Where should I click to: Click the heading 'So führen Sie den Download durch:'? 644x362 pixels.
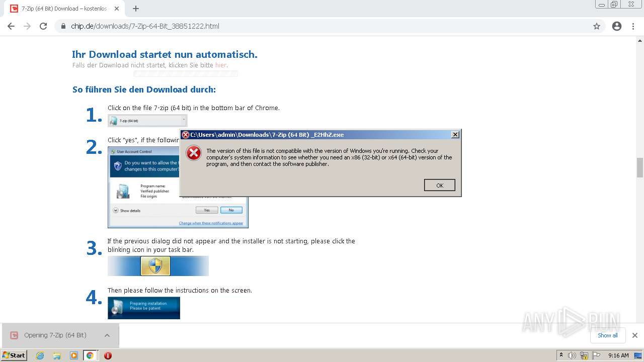[144, 89]
